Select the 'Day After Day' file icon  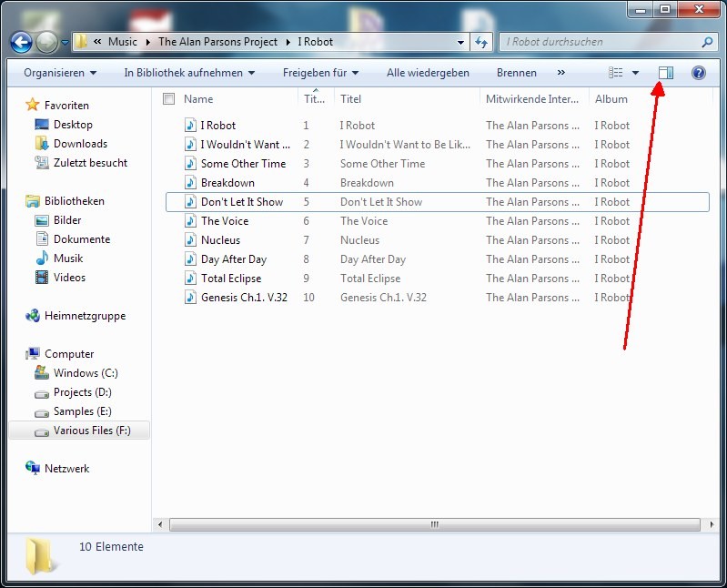[190, 259]
